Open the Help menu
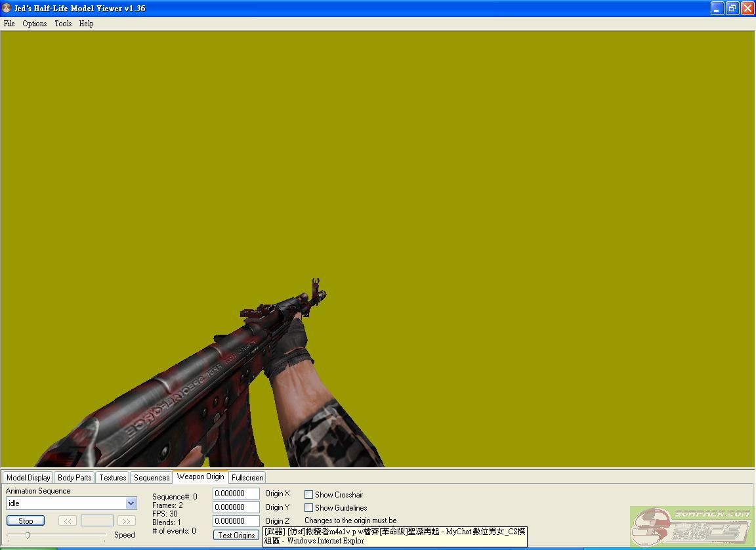 (87, 24)
